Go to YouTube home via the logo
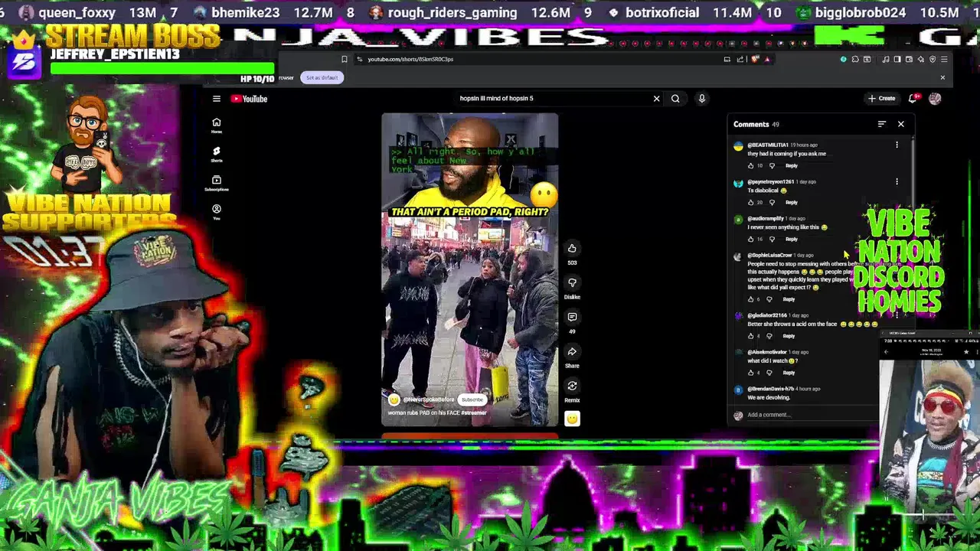This screenshot has width=980, height=551. click(x=249, y=99)
